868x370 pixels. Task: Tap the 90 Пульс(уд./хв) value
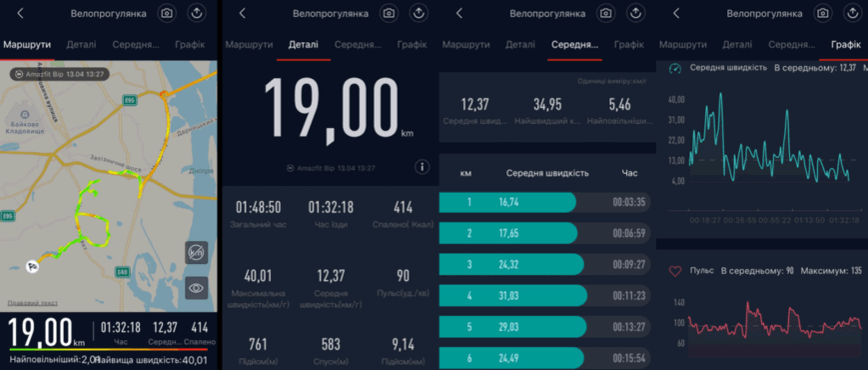403,276
